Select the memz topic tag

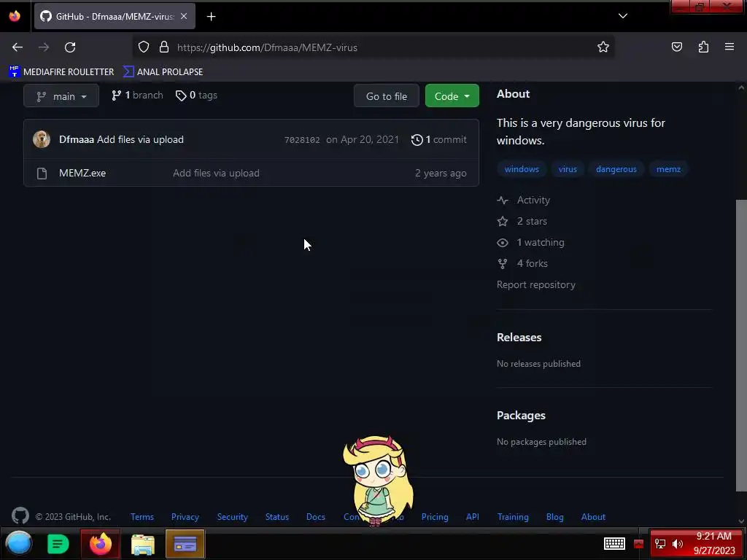pos(668,169)
